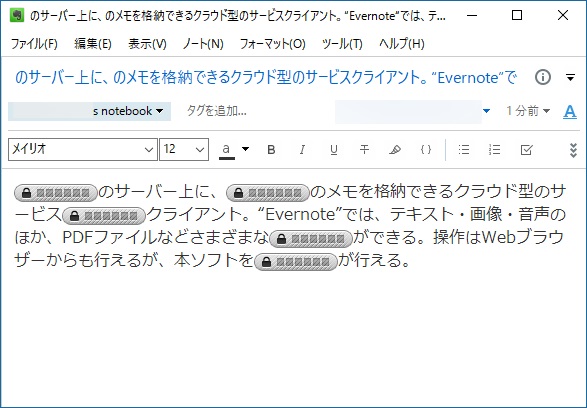587x408 pixels.
Task: Insert a checkbox to-do
Action: (526, 150)
